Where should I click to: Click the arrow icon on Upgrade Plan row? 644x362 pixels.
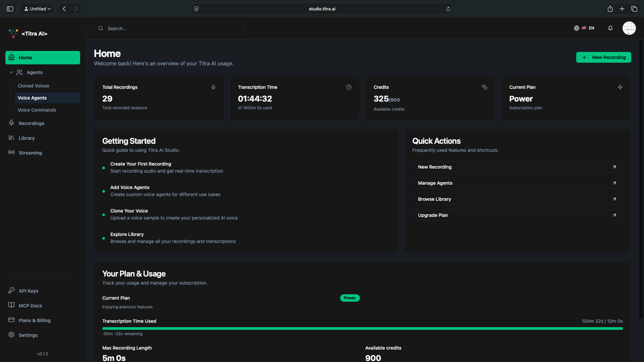tap(614, 215)
